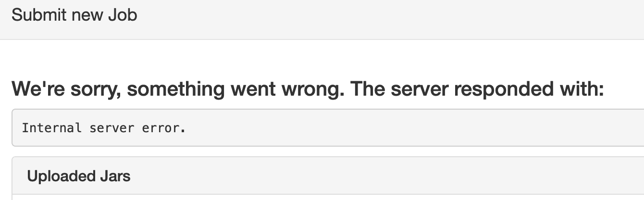The image size is (644, 200).
Task: Click the "We're sorry, something went wrong" heading
Action: (x=308, y=90)
